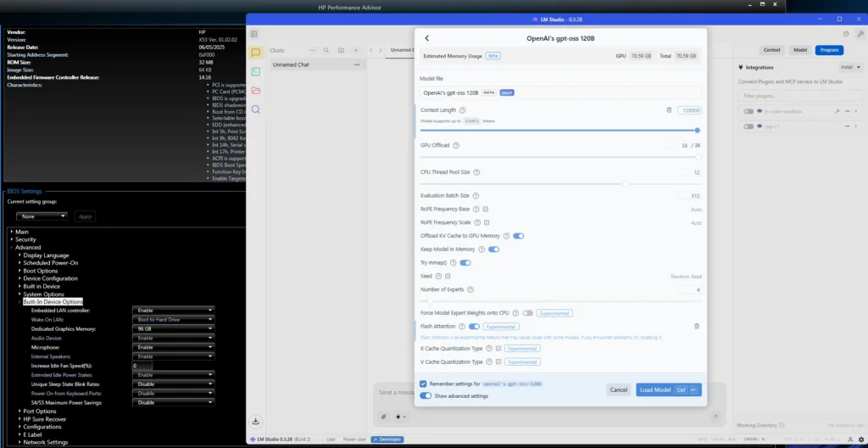Enable Force Model Expert Weights onto CPU

(528, 313)
